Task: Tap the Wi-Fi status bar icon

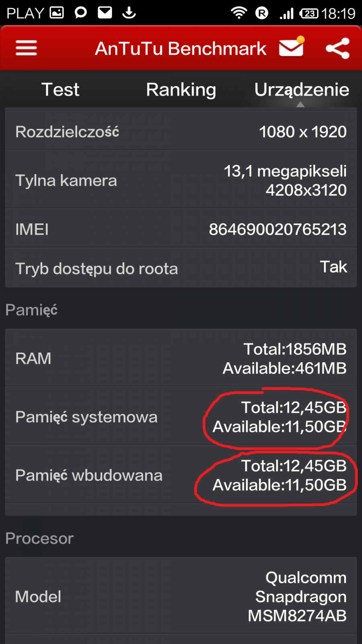Action: tap(239, 13)
